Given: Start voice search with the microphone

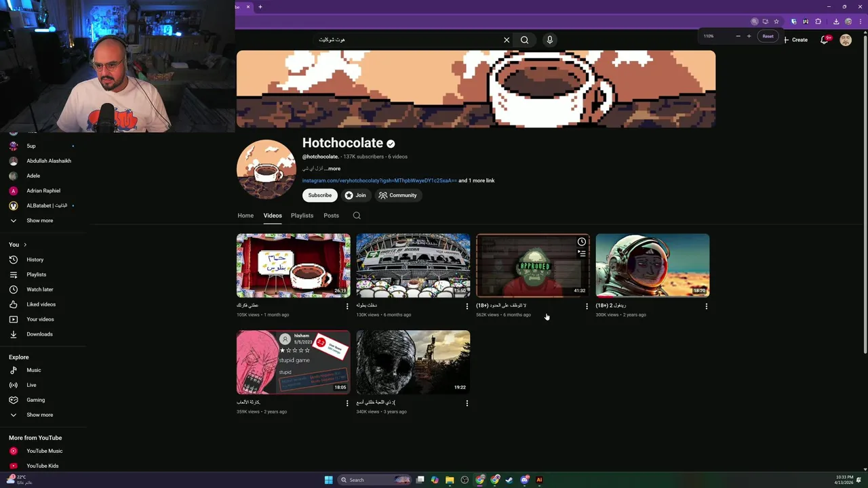Looking at the screenshot, I should (x=550, y=40).
